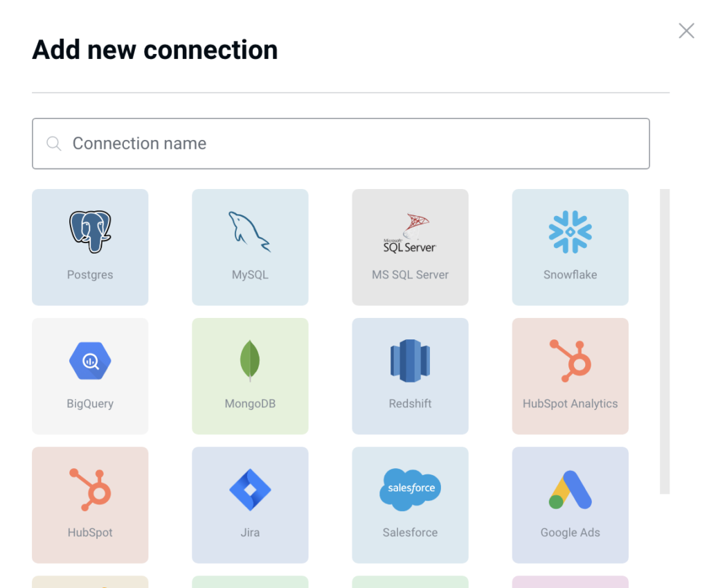
Task: Pick the MS SQL Server logo
Action: coord(410,233)
